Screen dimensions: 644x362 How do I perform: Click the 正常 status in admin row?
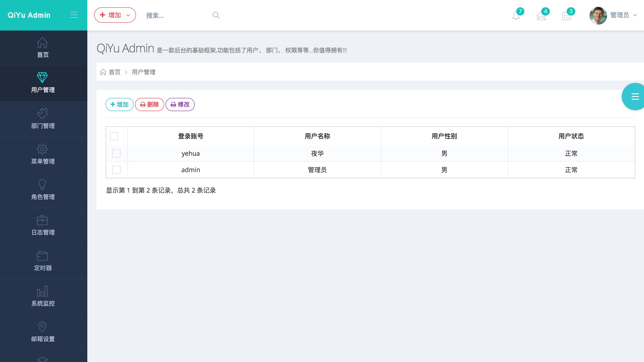pyautogui.click(x=571, y=170)
